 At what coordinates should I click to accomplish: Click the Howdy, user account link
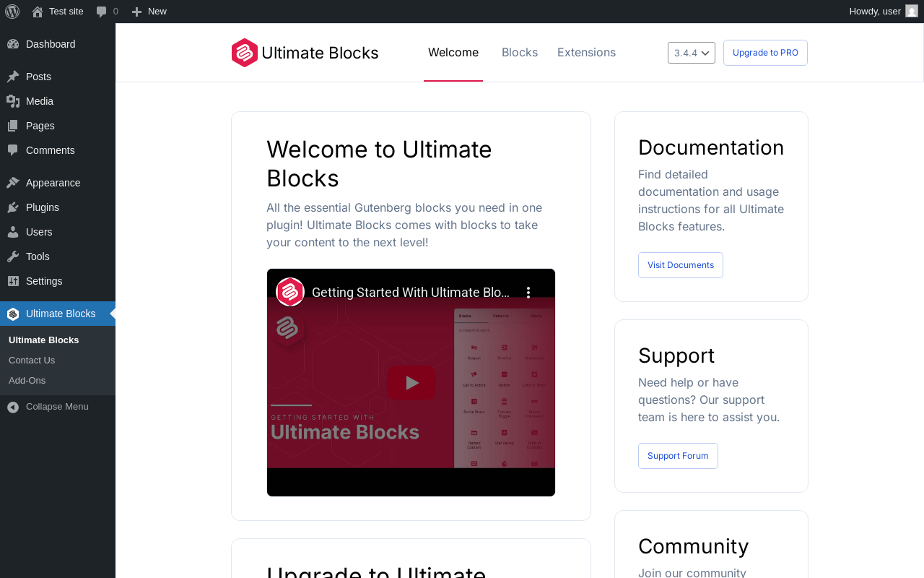point(875,12)
